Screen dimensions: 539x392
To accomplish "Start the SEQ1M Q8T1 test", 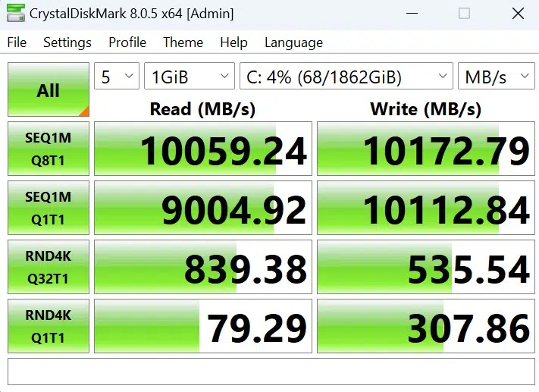I will [49, 149].
